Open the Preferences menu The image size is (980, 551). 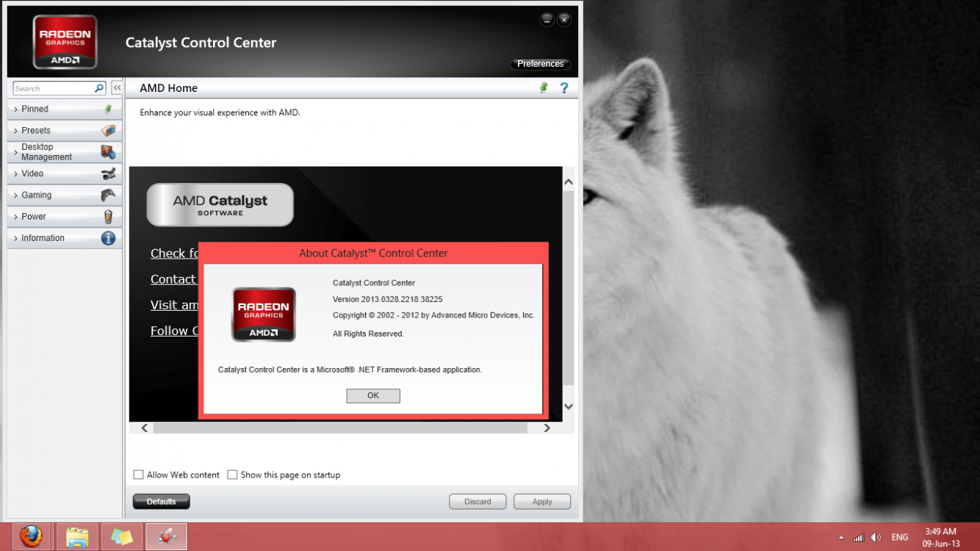(540, 64)
